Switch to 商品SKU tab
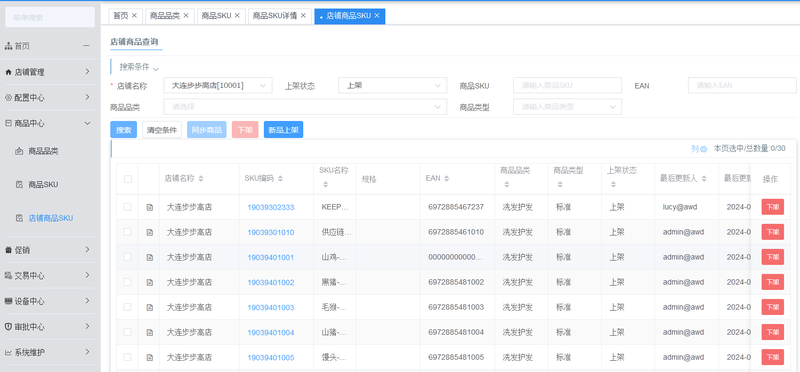800x372 pixels. pyautogui.click(x=216, y=16)
